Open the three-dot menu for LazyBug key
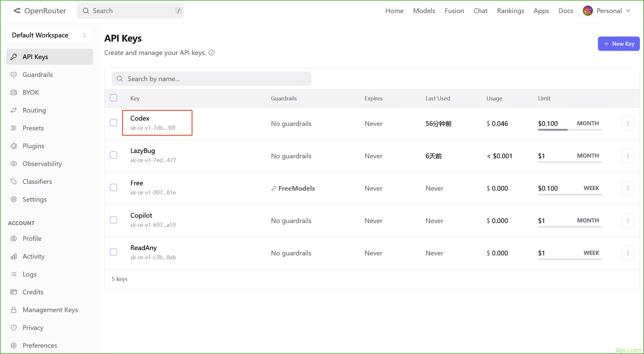 coord(628,156)
